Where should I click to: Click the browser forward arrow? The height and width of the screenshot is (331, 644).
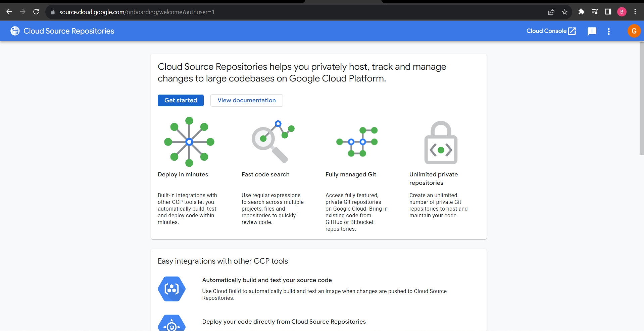click(x=22, y=12)
